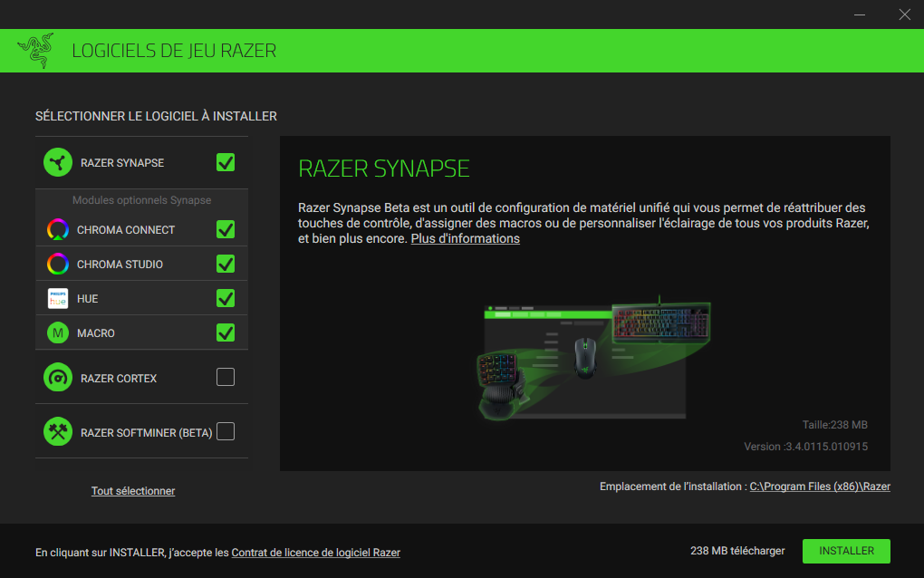The height and width of the screenshot is (578, 924).
Task: Click the Philips Hue icon
Action: tap(58, 299)
